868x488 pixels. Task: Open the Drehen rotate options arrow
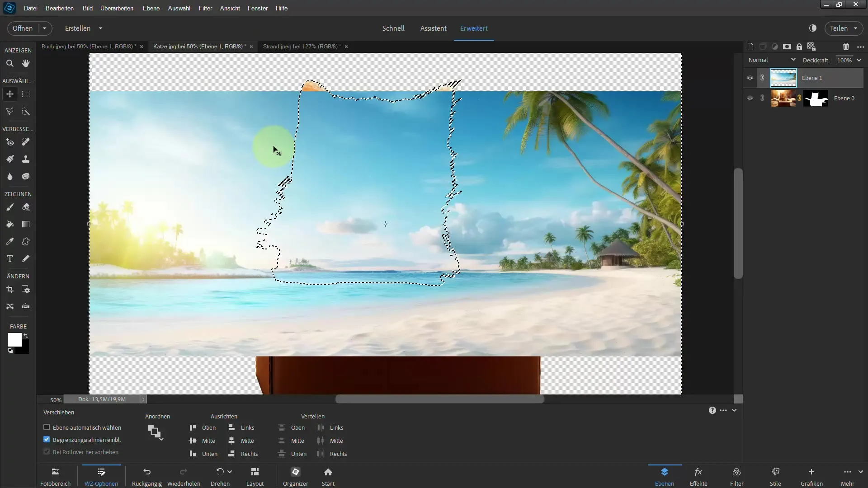[230, 472]
